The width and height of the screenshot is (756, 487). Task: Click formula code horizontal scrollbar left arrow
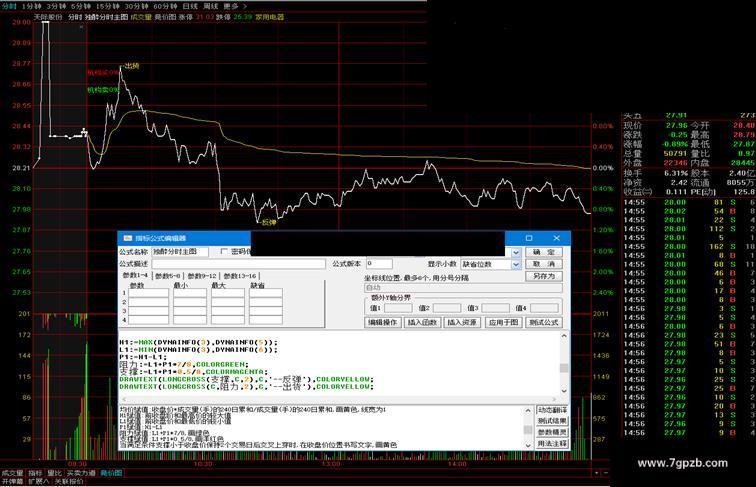click(x=124, y=399)
